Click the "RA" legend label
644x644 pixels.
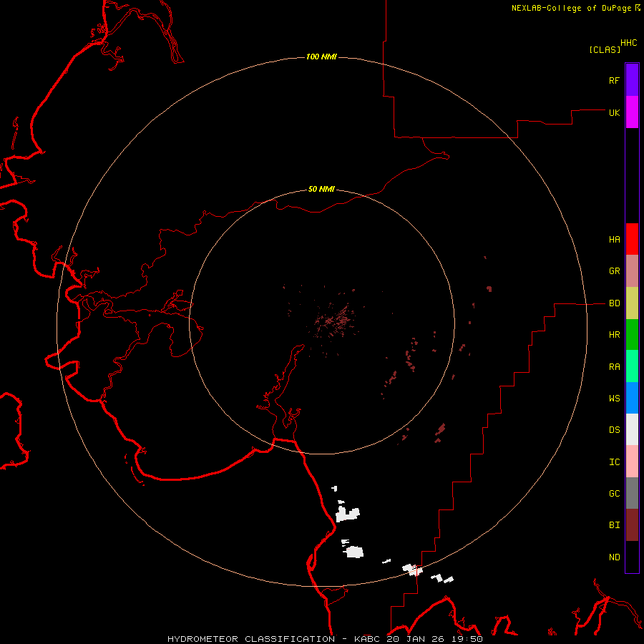(614, 367)
